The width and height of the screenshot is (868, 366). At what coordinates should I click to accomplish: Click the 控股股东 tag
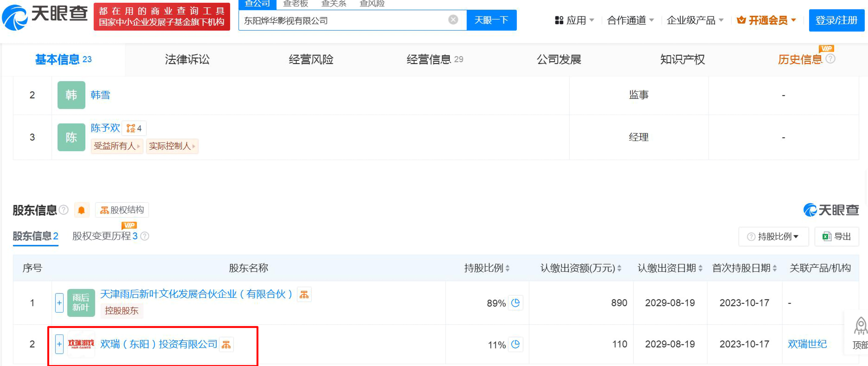pos(122,310)
